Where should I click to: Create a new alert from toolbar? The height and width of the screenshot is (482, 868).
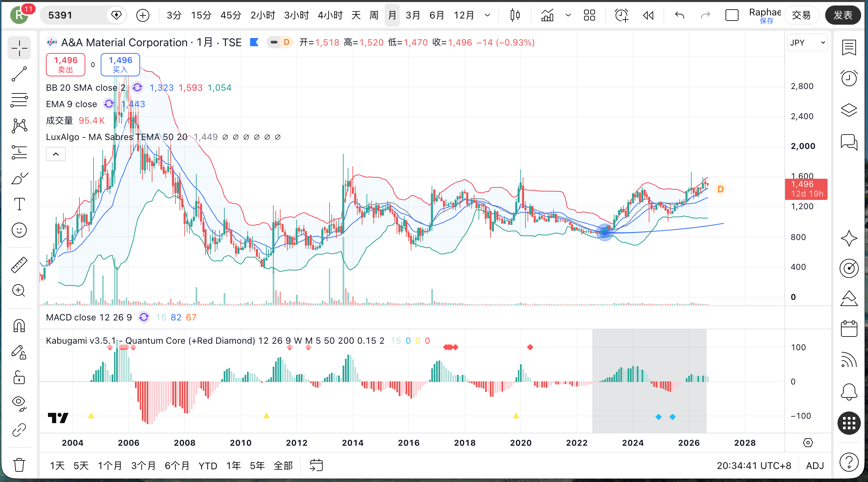tap(621, 15)
